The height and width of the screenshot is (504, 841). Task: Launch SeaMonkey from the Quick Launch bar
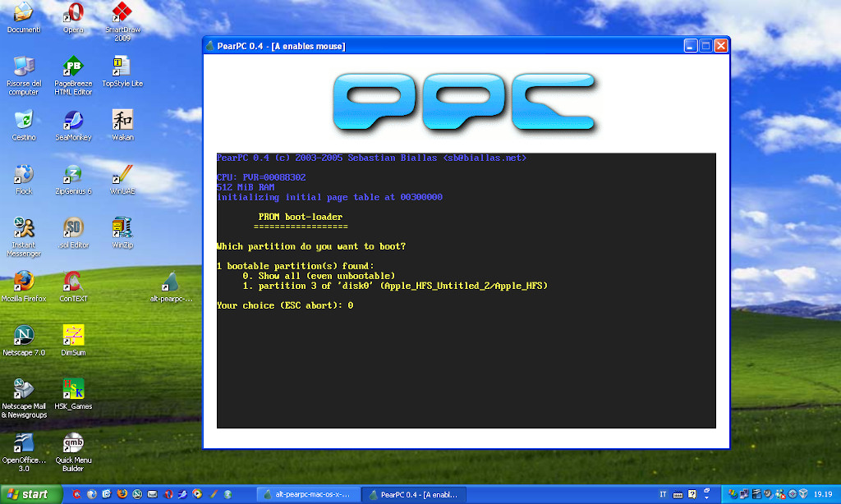click(x=183, y=494)
